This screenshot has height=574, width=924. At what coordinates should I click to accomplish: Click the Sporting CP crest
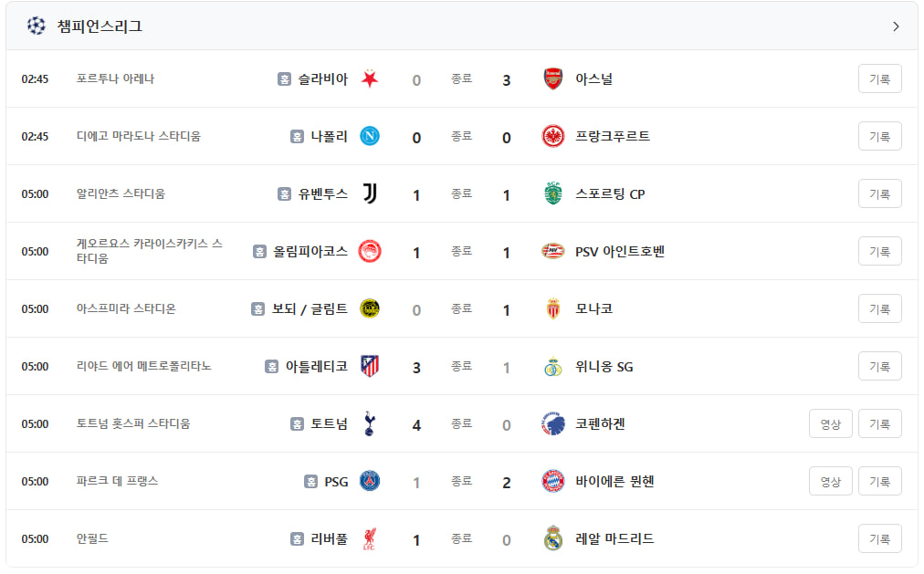click(x=552, y=193)
